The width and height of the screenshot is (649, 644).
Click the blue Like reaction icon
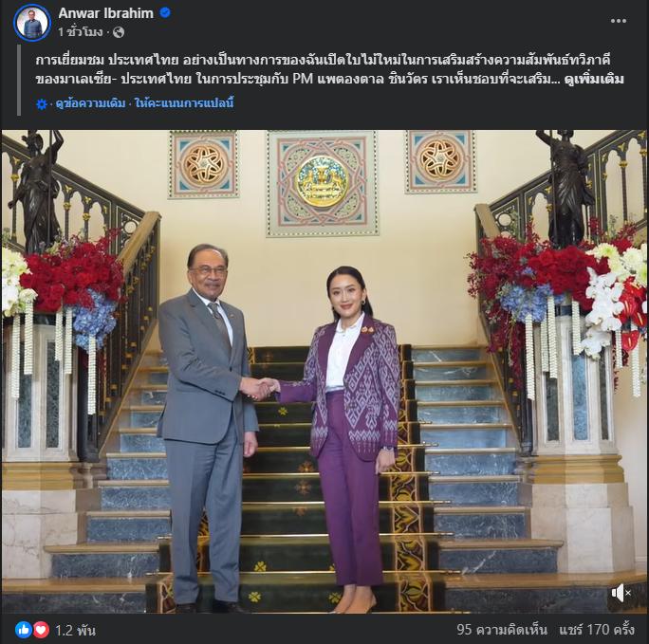[24, 630]
